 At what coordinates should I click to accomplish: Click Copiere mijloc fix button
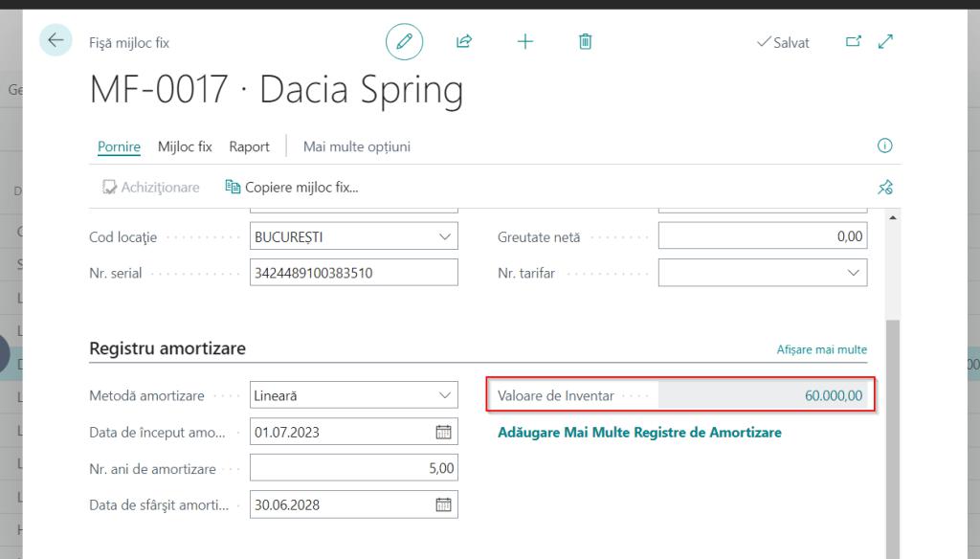[291, 188]
